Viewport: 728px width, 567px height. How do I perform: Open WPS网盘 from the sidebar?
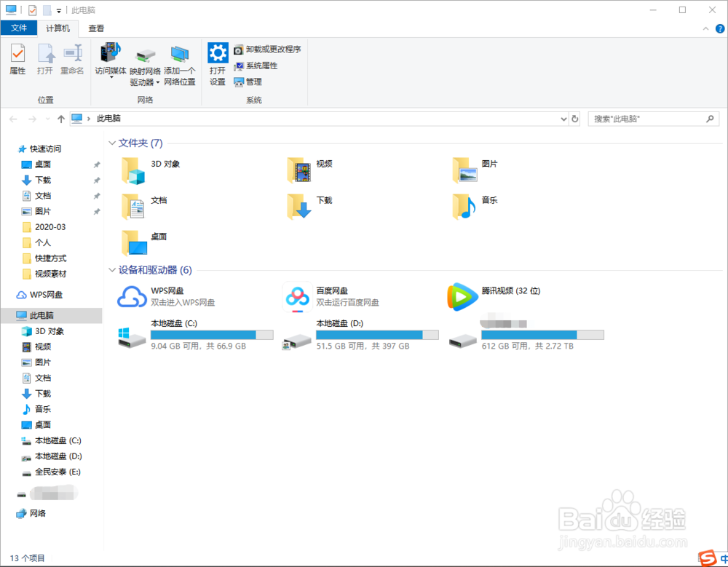[44, 294]
